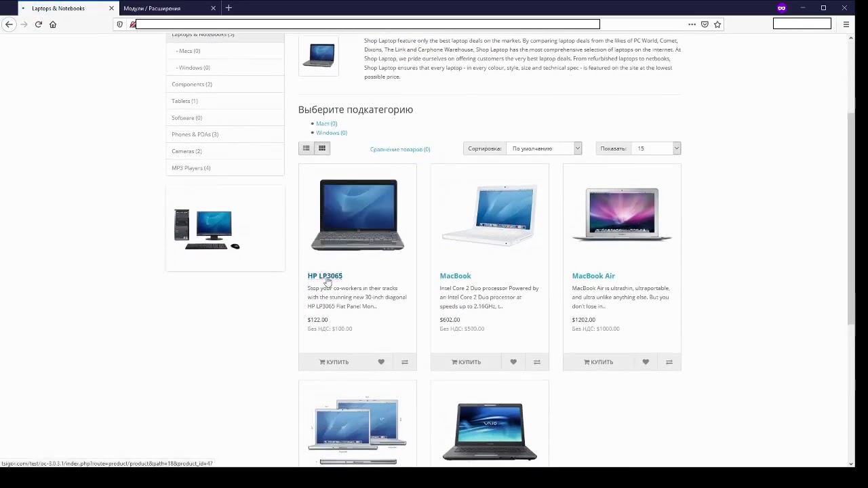Viewport: 868px width, 488px height.
Task: Open MacBook Air product title link
Action: coord(593,276)
